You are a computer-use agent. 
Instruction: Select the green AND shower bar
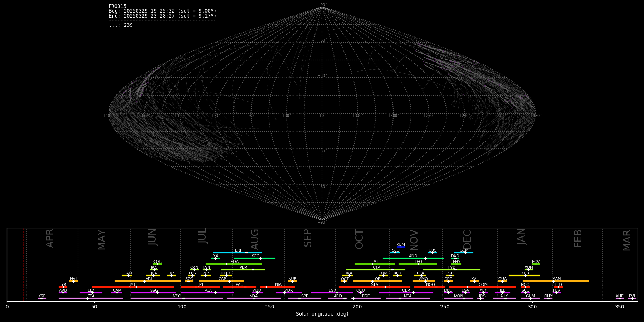[x=413, y=258]
